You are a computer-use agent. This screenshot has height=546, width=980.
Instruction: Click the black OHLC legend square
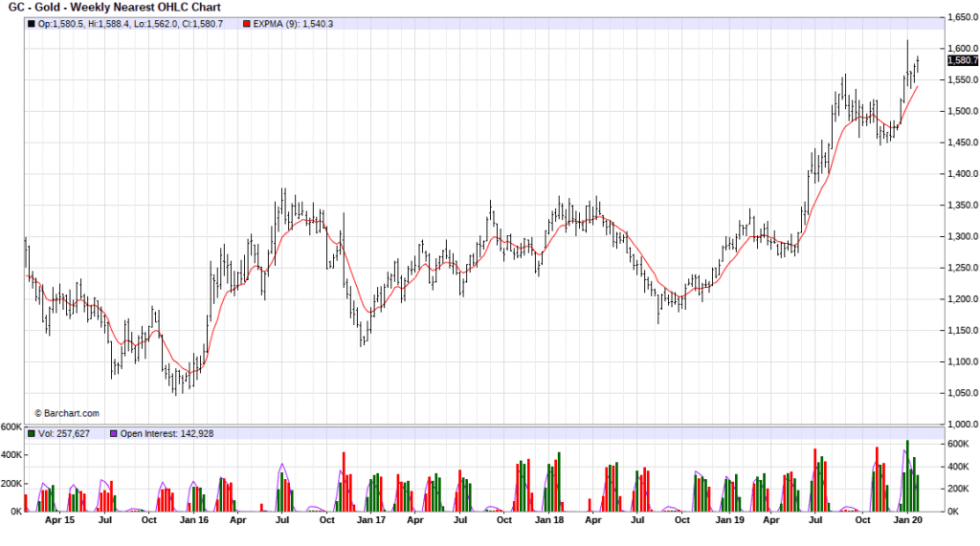(x=32, y=23)
